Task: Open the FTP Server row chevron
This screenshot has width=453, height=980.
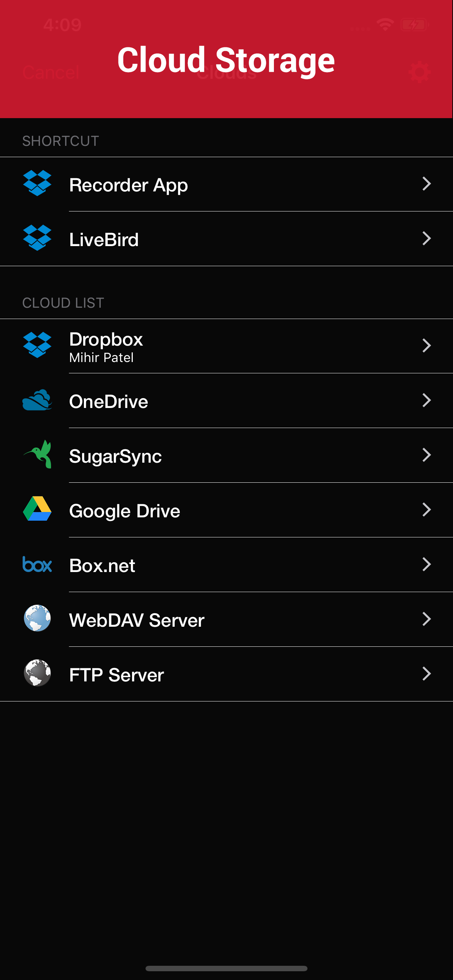Action: click(427, 674)
